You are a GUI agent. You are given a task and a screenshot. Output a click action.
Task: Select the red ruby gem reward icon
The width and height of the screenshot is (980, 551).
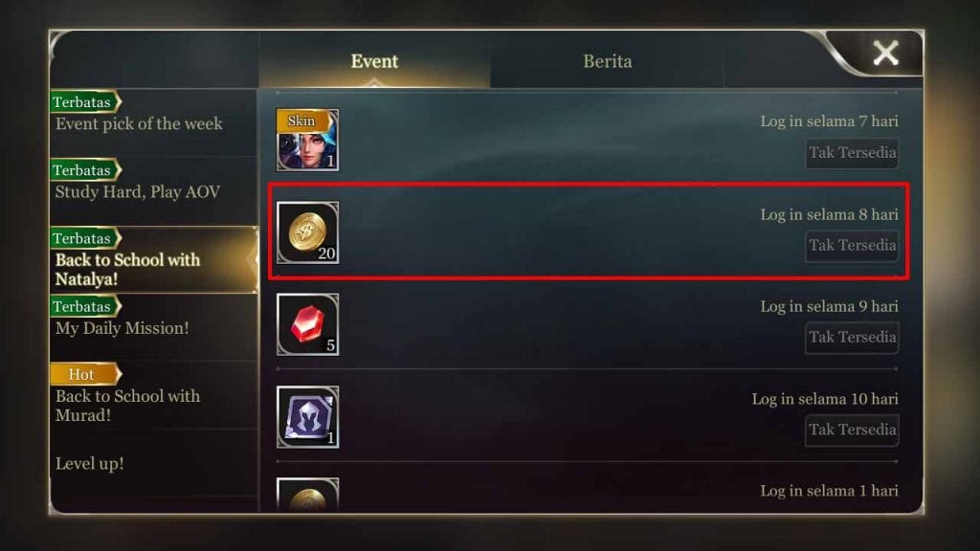pos(307,324)
